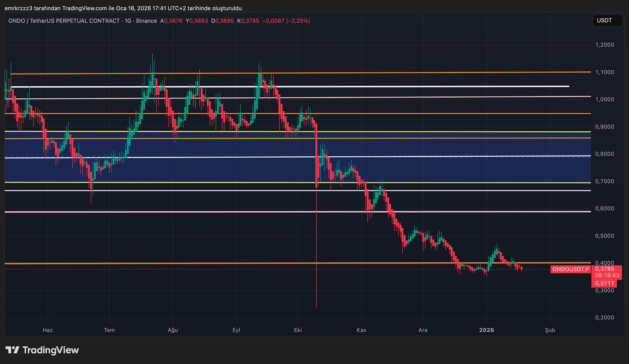Select the red 0,3711 price label

click(x=604, y=283)
